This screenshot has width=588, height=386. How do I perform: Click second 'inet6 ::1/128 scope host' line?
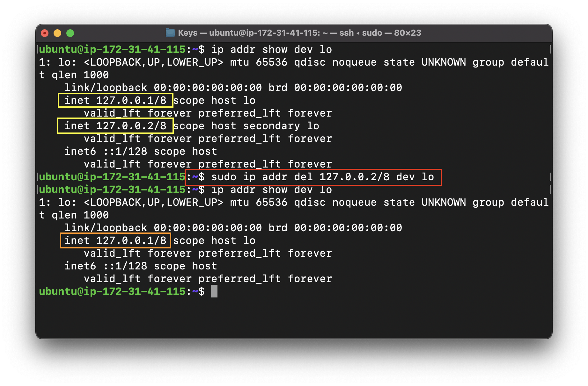[141, 266]
